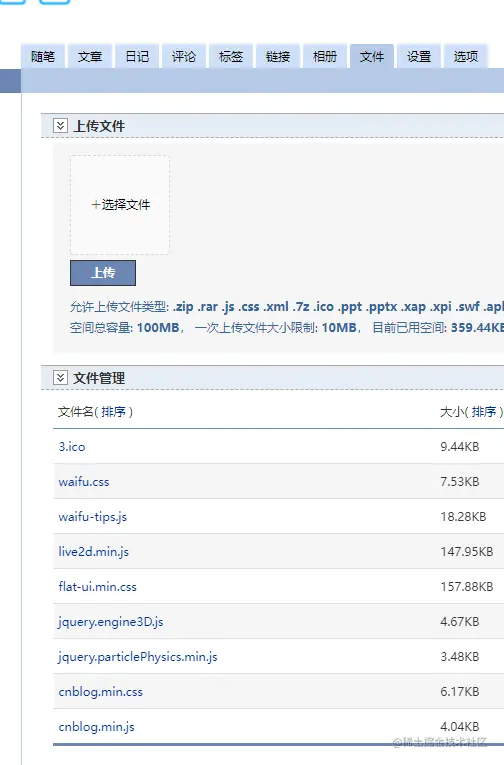The width and height of the screenshot is (504, 765).
Task: Collapse the 上传文件 section chevron icon
Action: [60, 126]
